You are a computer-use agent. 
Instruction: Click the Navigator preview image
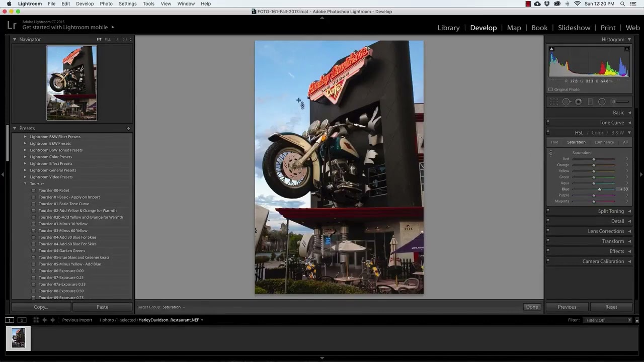point(72,83)
